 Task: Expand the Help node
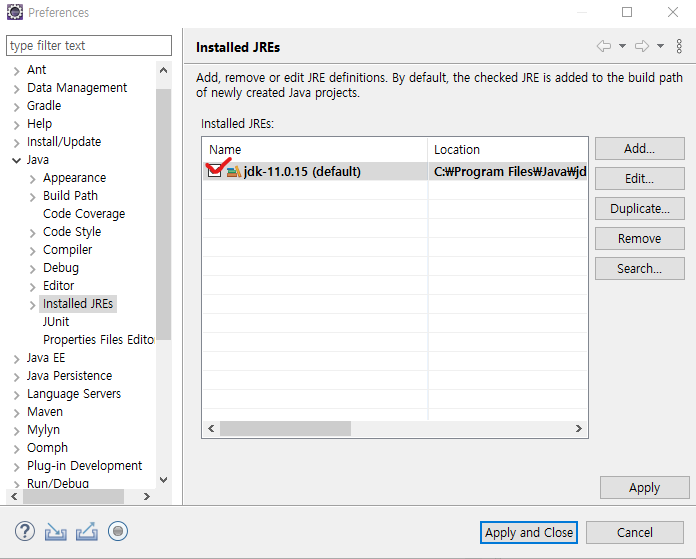16,125
